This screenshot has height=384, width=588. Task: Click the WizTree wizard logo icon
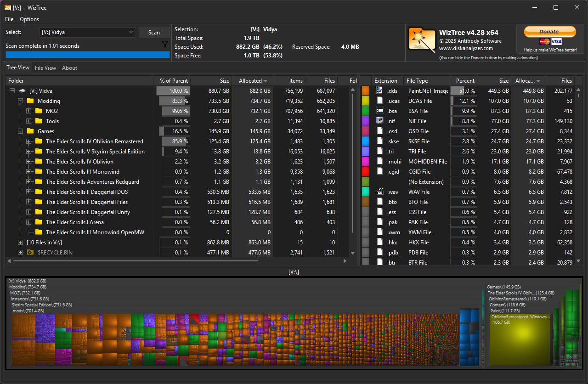tap(422, 40)
